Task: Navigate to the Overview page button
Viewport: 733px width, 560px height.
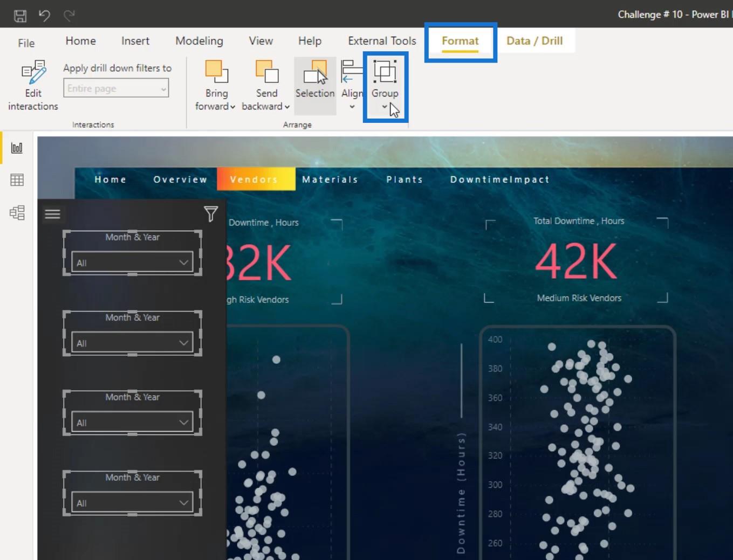Action: (x=180, y=179)
